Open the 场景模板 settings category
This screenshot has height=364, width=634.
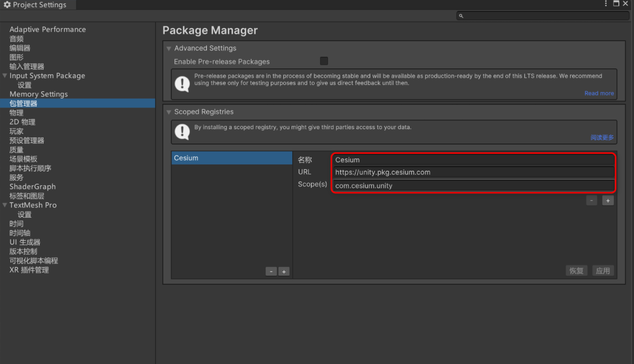click(x=24, y=159)
